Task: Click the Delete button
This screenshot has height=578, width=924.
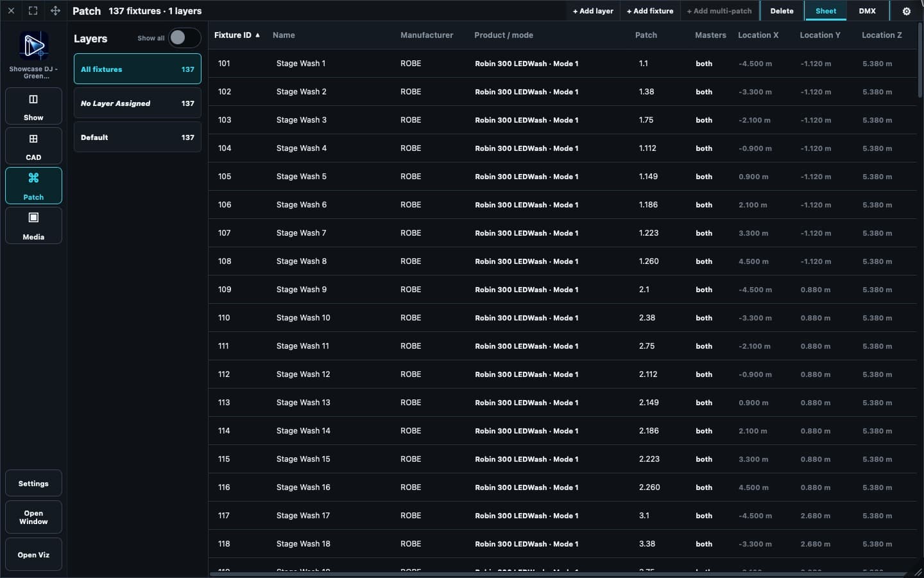Action: pos(782,11)
